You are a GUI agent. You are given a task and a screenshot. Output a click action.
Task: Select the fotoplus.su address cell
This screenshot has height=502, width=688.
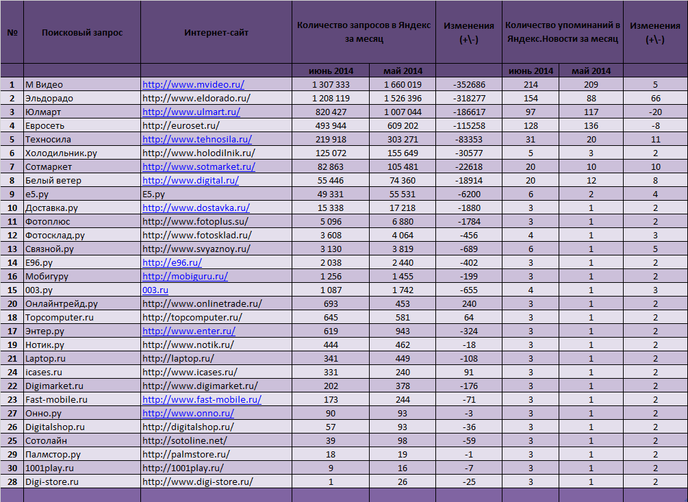[x=216, y=222]
